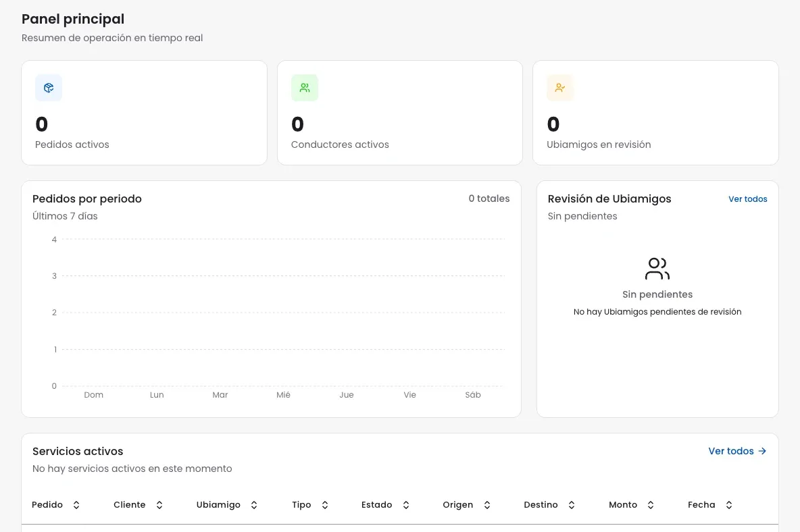Click the Panel principal heading
Viewport: 800px width, 532px height.
(73, 20)
